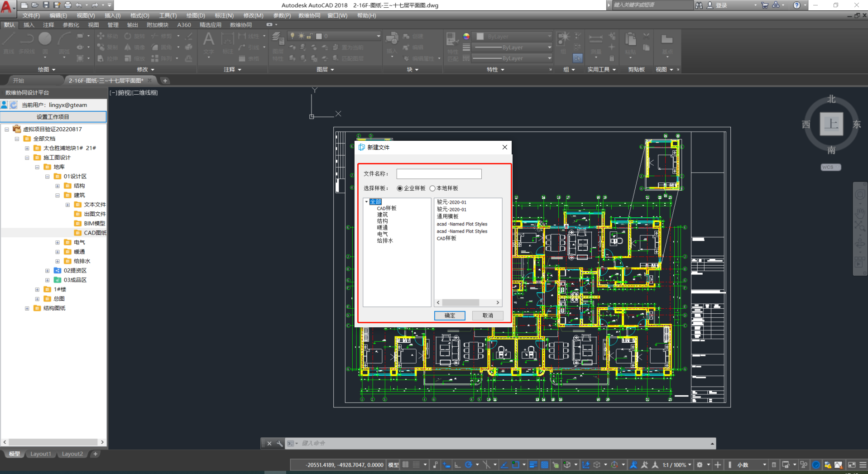Click the WCS label under the view cube
The image size is (868, 474).
coord(830,167)
